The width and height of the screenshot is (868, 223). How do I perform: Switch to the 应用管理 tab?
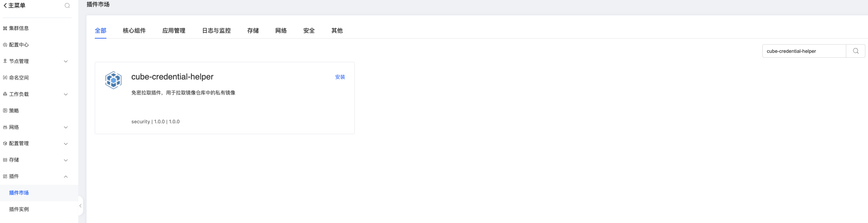[x=174, y=31]
